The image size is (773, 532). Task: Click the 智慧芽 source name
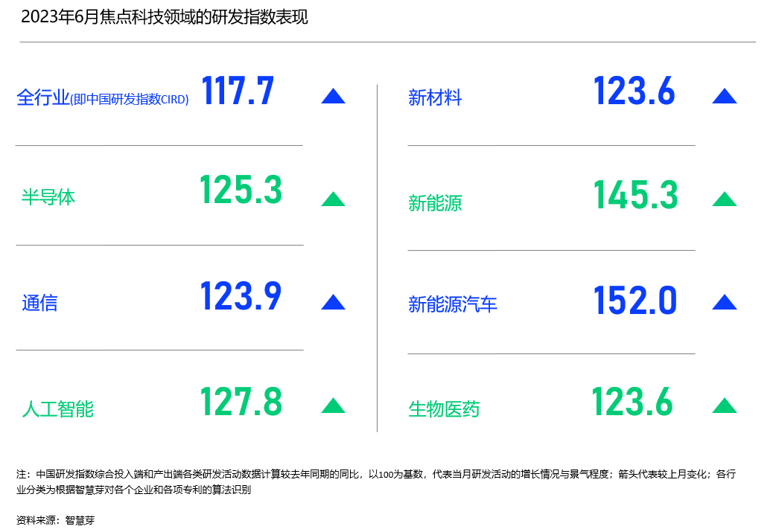tap(80, 521)
